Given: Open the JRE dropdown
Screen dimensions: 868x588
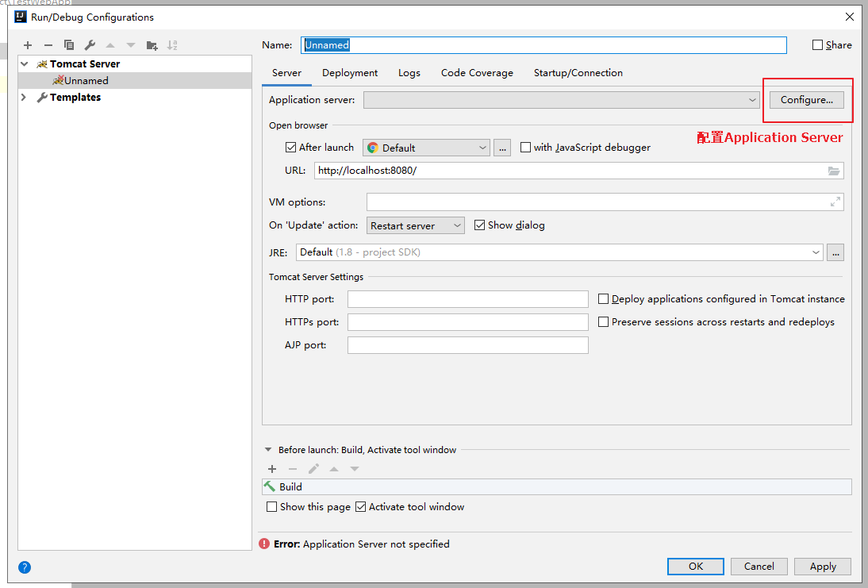Looking at the screenshot, I should pyautogui.click(x=559, y=252).
